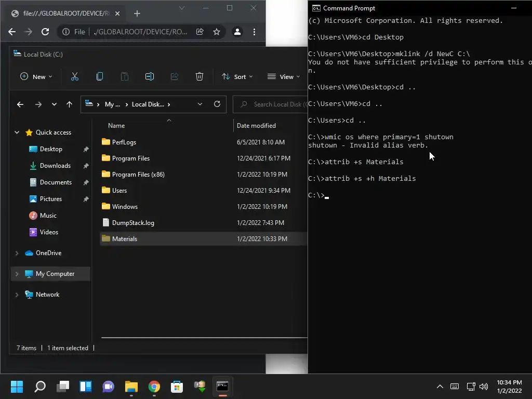
Task: Click the Search Local Disk field
Action: 270,104
